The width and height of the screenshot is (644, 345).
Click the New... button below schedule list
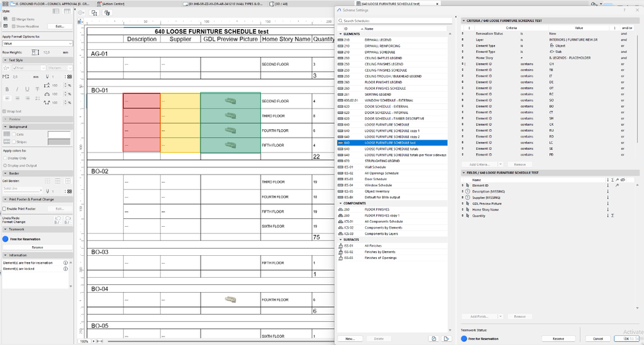tap(350, 339)
